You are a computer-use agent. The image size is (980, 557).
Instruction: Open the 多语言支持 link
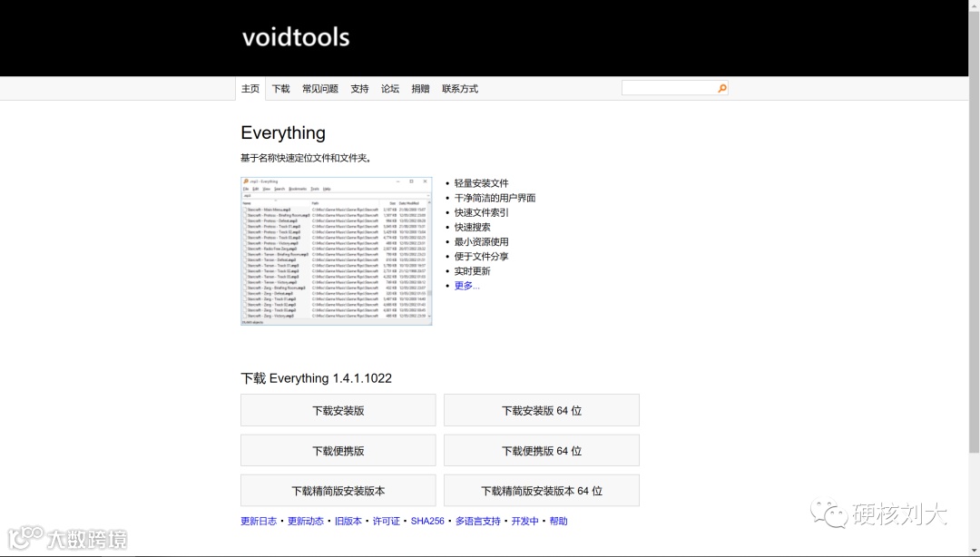pos(478,521)
